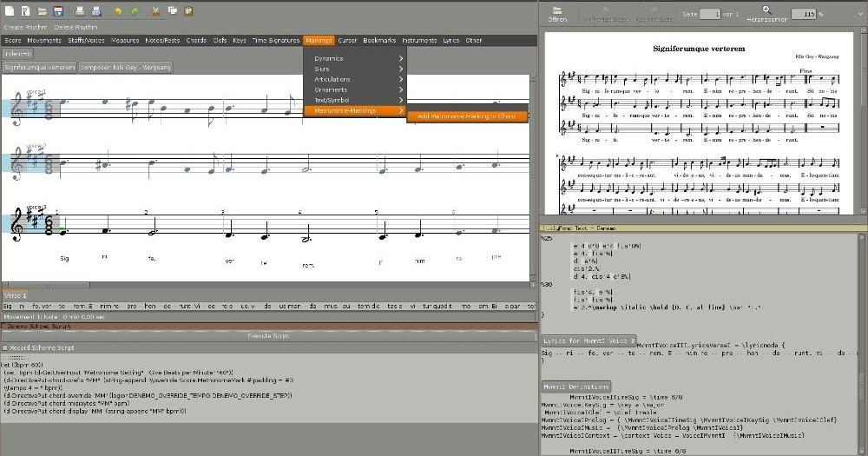868x456 pixels.
Task: Click the LilyPond Text - Denemo title bar
Action: [703, 228]
